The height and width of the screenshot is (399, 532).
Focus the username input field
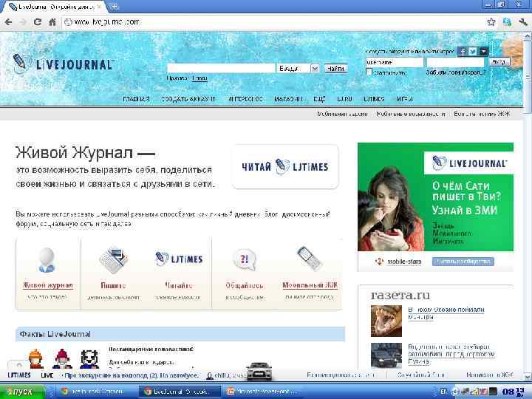point(395,62)
